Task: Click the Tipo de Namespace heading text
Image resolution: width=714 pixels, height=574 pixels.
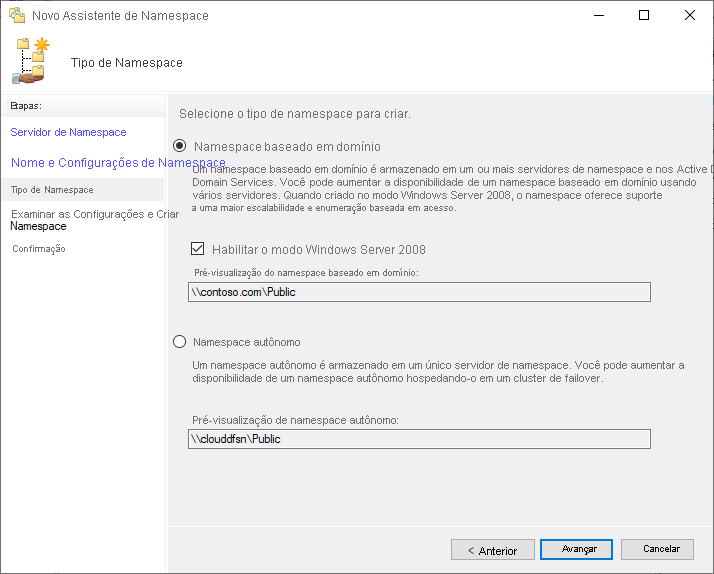Action: [x=127, y=63]
